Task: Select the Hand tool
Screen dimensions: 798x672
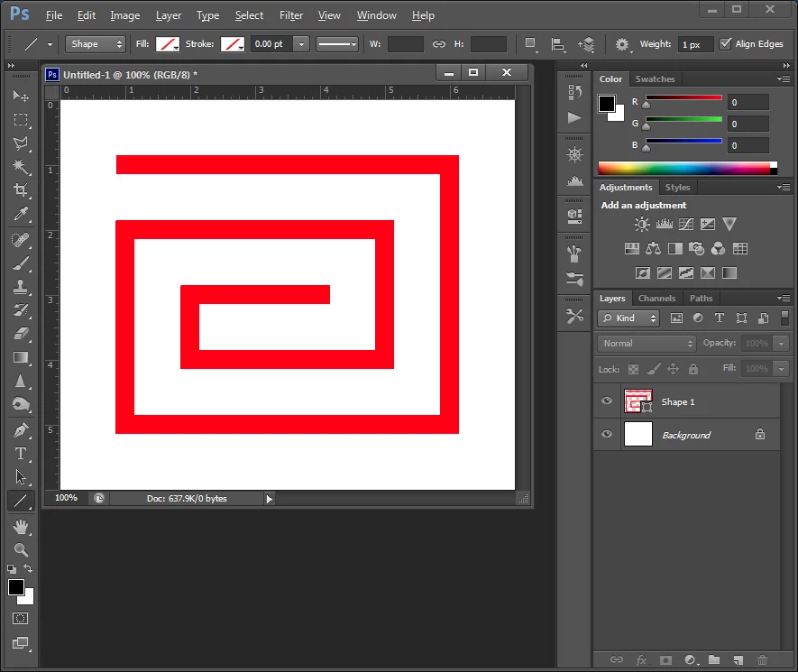Action: click(x=21, y=527)
